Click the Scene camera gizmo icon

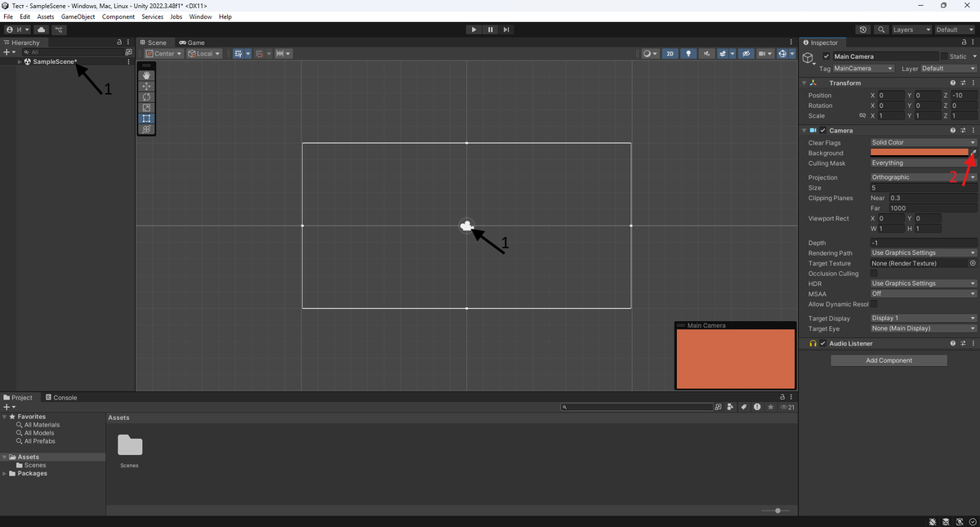point(466,226)
